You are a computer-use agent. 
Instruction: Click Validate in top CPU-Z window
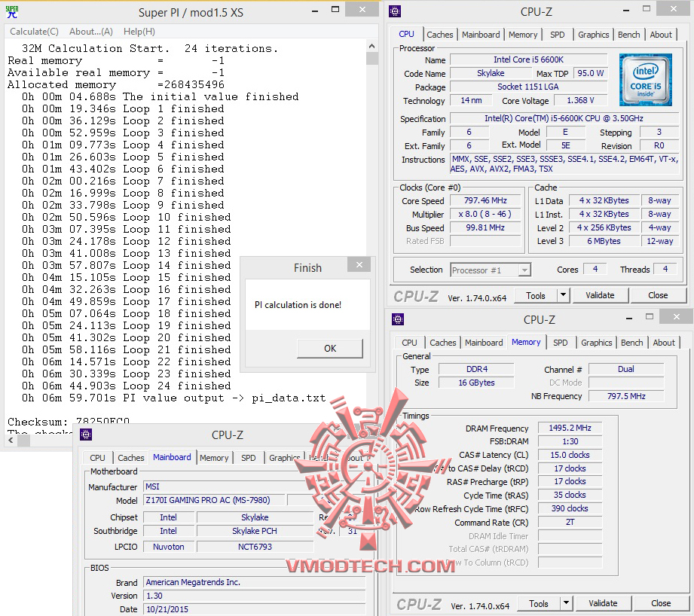pos(600,295)
